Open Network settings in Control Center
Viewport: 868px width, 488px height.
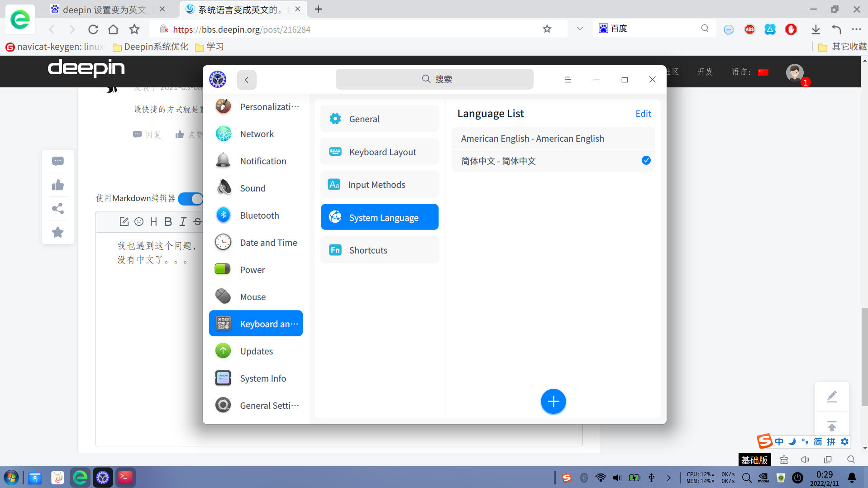pyautogui.click(x=256, y=134)
